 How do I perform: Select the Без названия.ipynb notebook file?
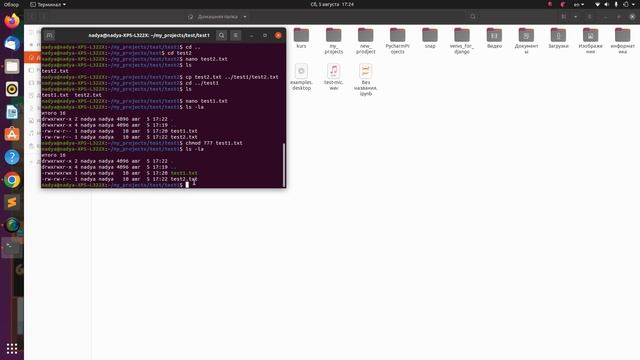pyautogui.click(x=366, y=80)
